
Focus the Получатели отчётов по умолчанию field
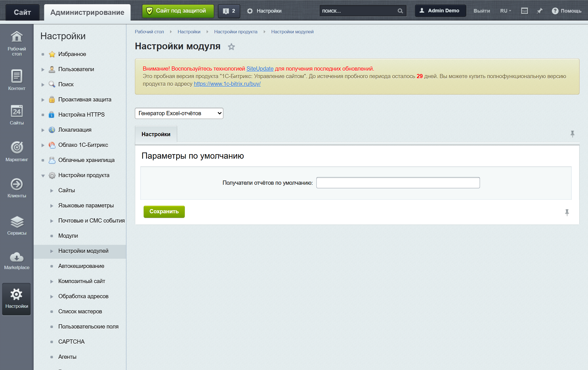point(398,183)
